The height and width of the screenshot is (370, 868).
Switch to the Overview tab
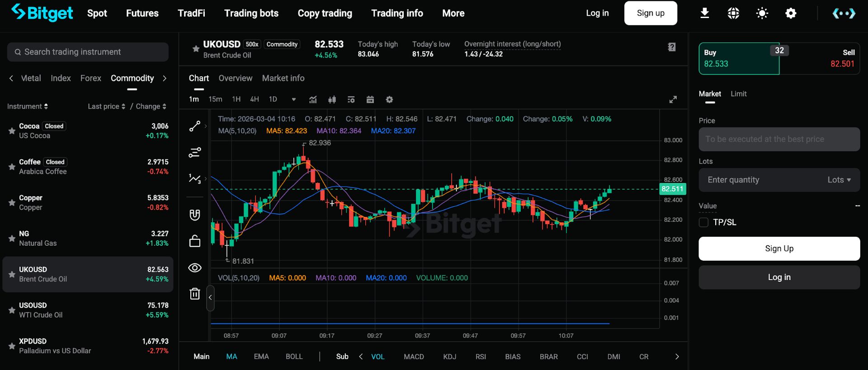236,78
